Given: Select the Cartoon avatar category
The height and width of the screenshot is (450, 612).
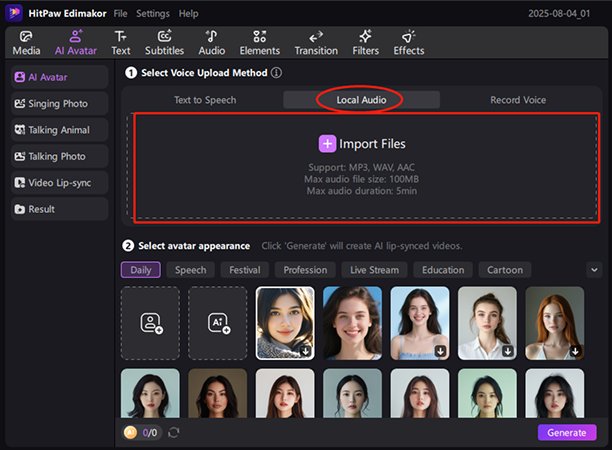Looking at the screenshot, I should (505, 270).
